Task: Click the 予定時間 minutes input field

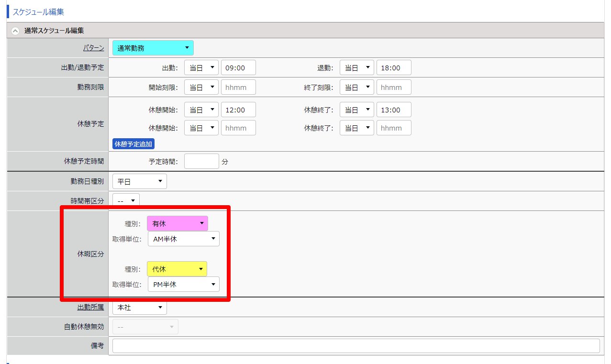Action: (201, 162)
